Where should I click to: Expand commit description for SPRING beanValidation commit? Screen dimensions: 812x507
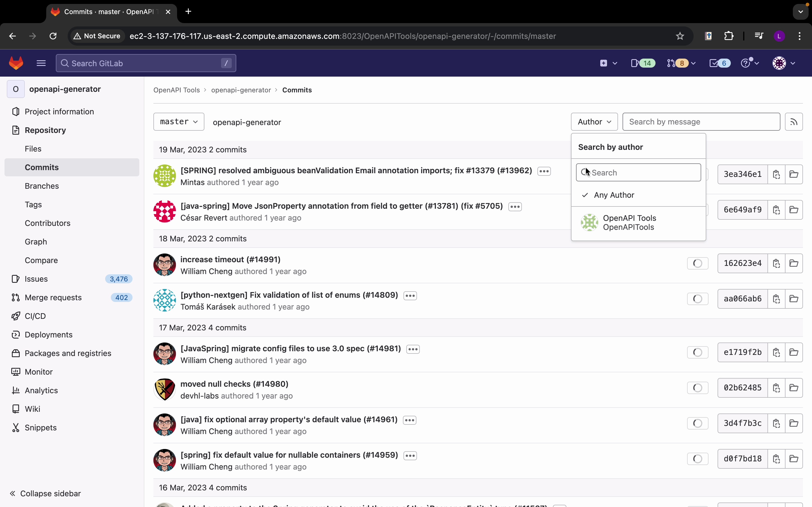(544, 171)
